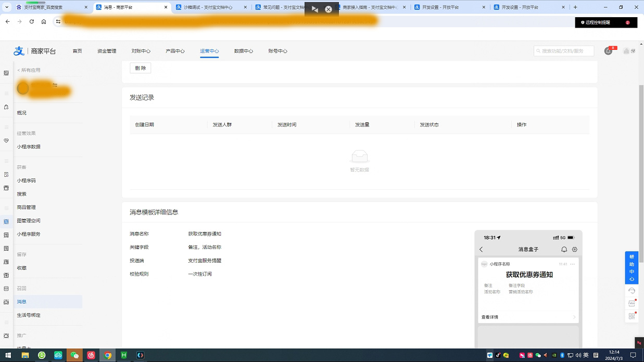Screen dimensions: 644x362
Task: Open 概况 in sidebar
Action: point(21,113)
